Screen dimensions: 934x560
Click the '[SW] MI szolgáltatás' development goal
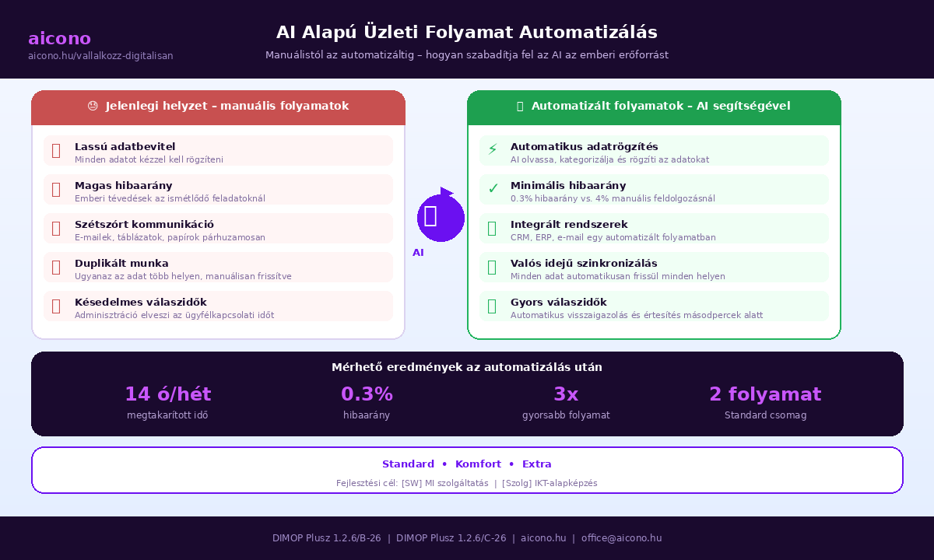[444, 483]
